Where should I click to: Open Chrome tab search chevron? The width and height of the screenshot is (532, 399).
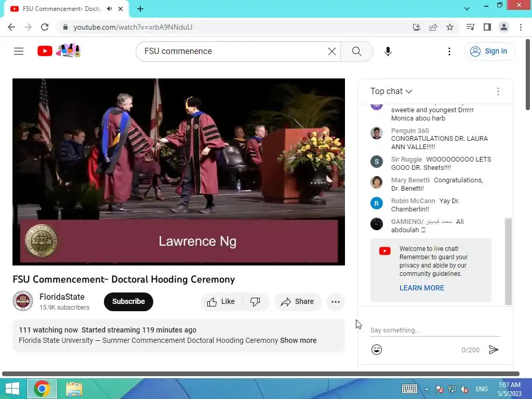tap(467, 9)
